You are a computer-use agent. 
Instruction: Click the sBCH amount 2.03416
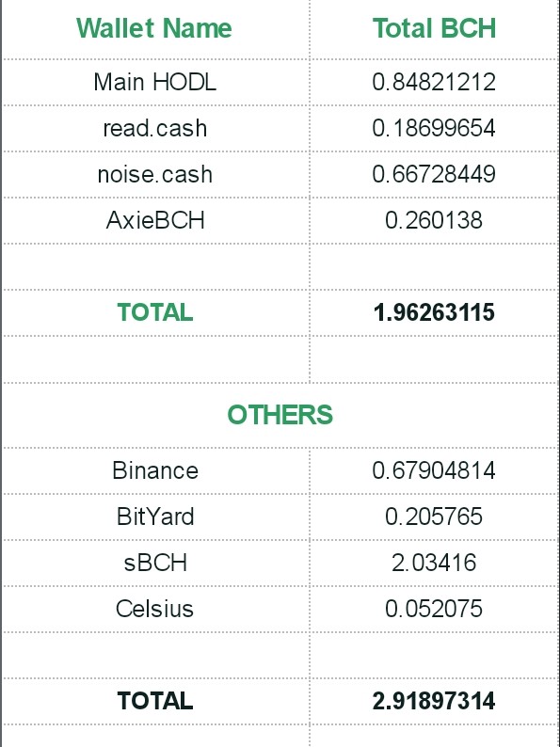(x=434, y=563)
